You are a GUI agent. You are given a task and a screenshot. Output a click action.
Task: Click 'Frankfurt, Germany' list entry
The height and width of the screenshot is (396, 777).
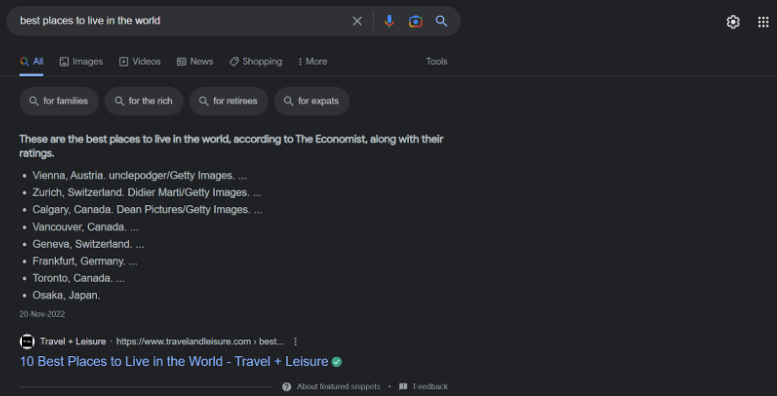pos(85,261)
